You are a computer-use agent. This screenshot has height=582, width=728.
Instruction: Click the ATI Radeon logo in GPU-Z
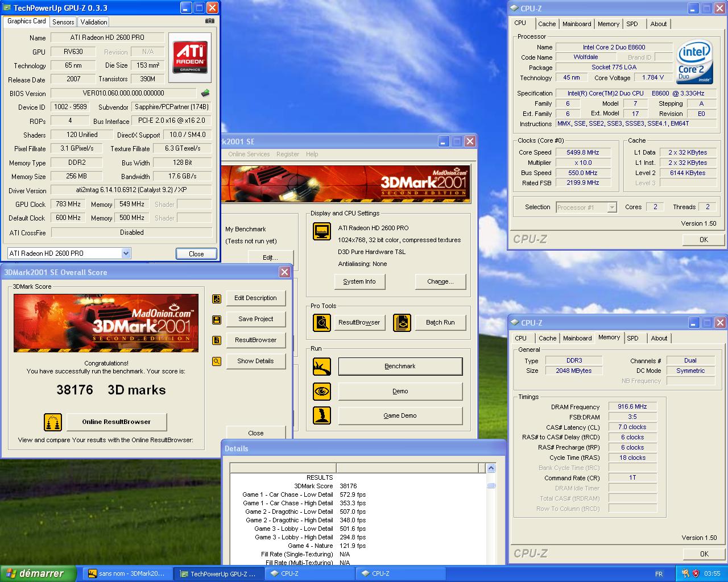click(190, 57)
